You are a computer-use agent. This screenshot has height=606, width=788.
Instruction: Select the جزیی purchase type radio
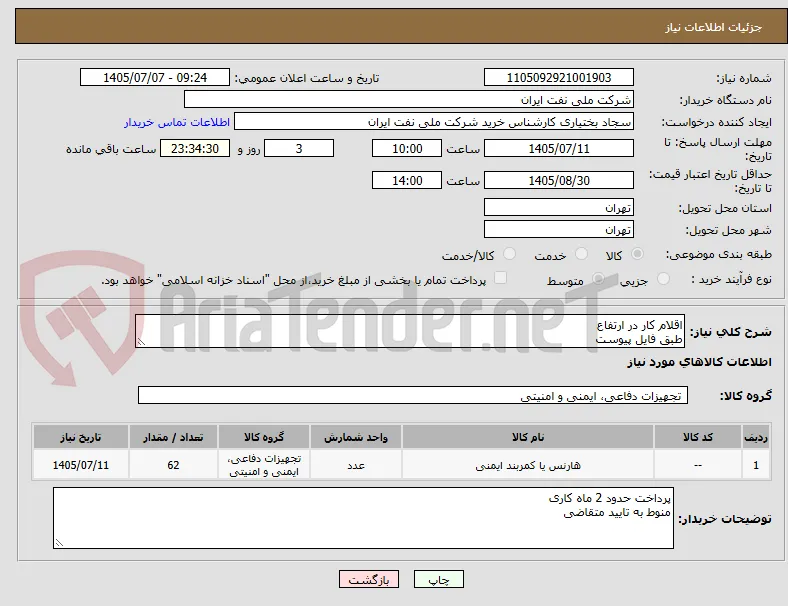tap(663, 278)
